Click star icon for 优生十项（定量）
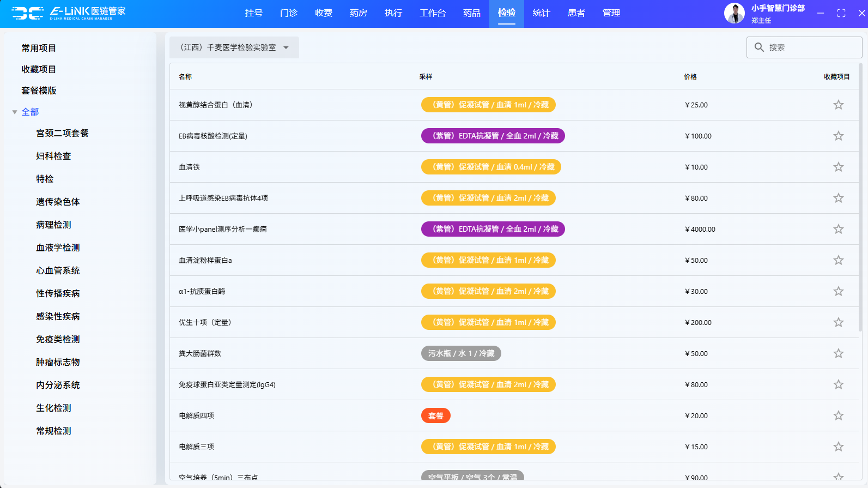The image size is (868, 488). tap(838, 322)
